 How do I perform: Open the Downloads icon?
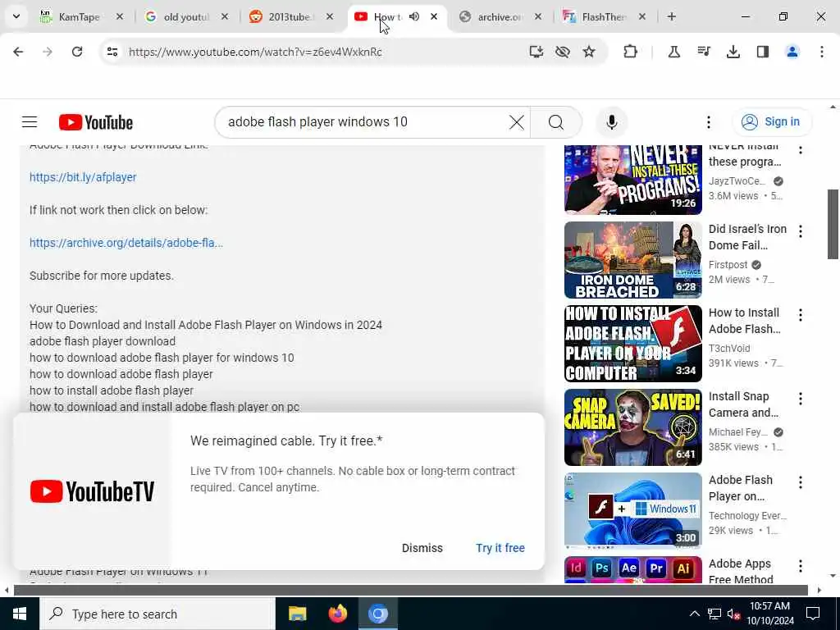coord(733,52)
